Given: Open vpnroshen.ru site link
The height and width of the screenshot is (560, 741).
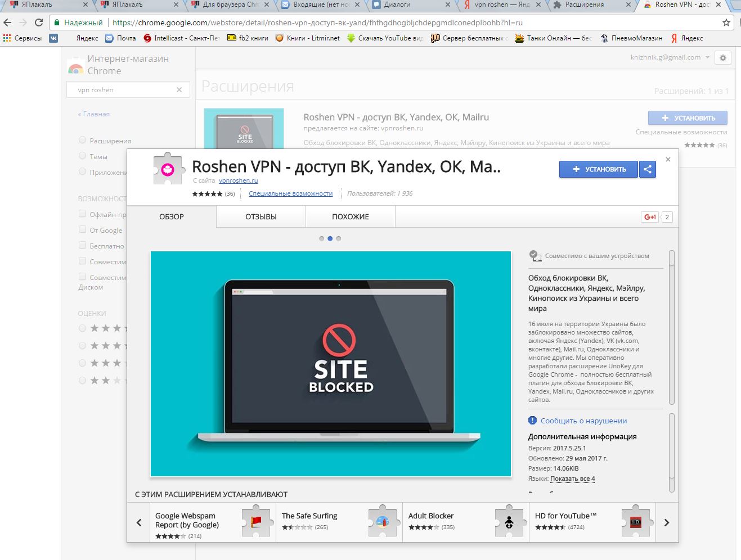Looking at the screenshot, I should point(238,180).
